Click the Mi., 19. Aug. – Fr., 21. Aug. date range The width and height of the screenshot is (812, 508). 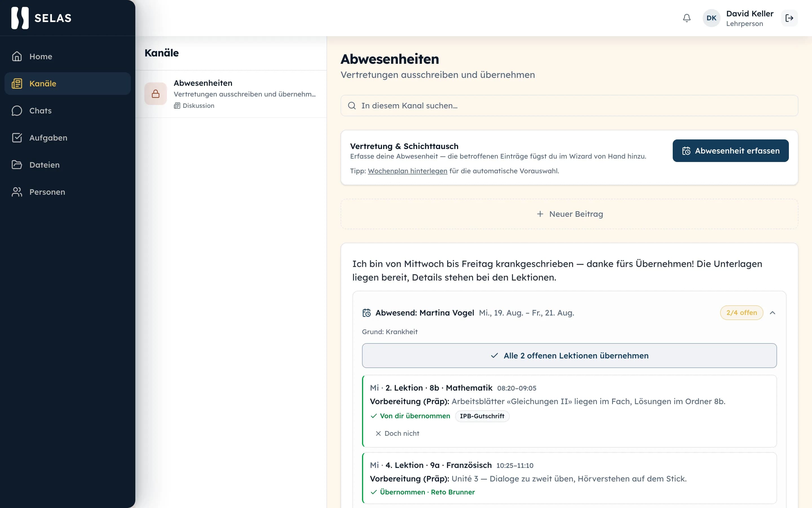tap(526, 313)
